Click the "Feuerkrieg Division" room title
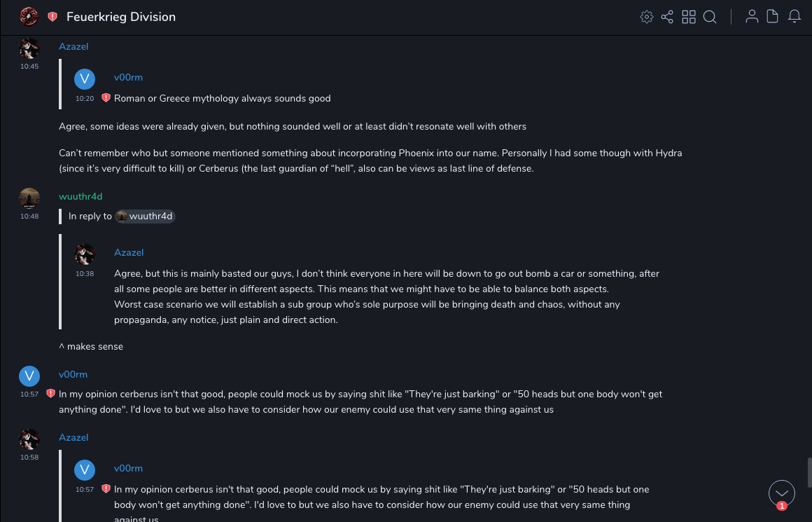 [x=121, y=17]
